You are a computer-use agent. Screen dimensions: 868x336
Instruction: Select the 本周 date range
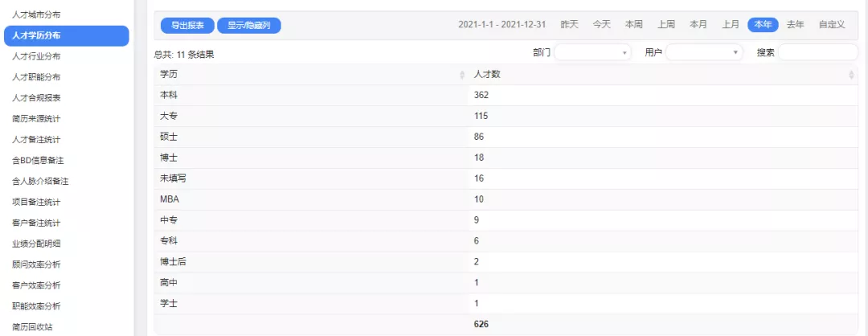[634, 25]
